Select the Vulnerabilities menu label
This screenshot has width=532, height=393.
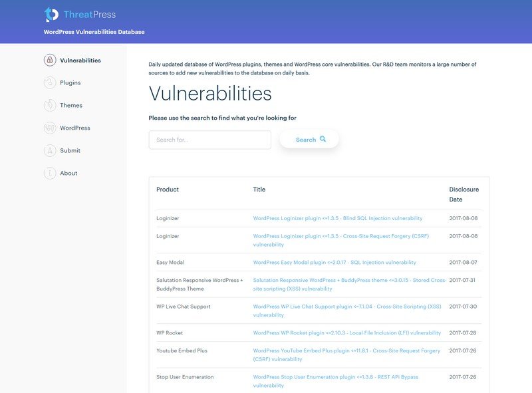coord(80,61)
